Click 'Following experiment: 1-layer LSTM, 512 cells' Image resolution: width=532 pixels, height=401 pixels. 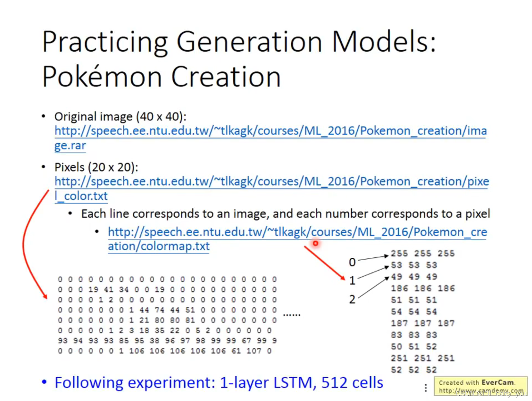(x=219, y=382)
